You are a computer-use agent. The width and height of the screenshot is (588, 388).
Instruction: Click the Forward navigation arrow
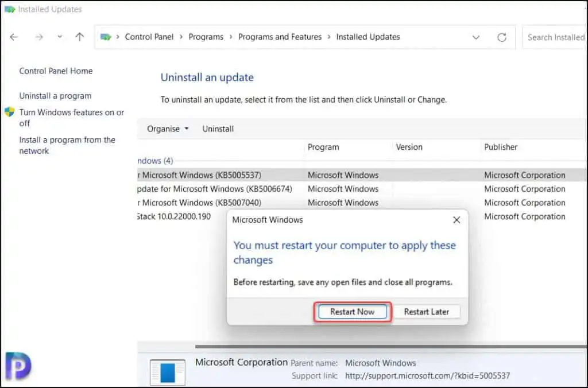point(39,37)
